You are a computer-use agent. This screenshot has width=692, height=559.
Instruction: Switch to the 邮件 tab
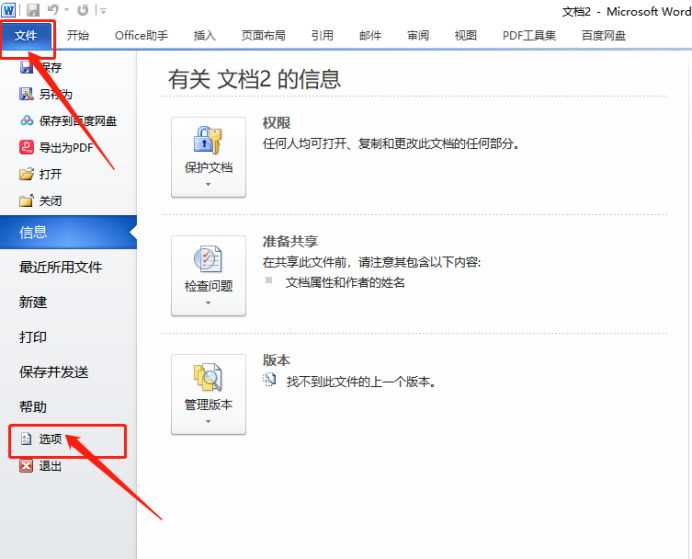pyautogui.click(x=370, y=35)
